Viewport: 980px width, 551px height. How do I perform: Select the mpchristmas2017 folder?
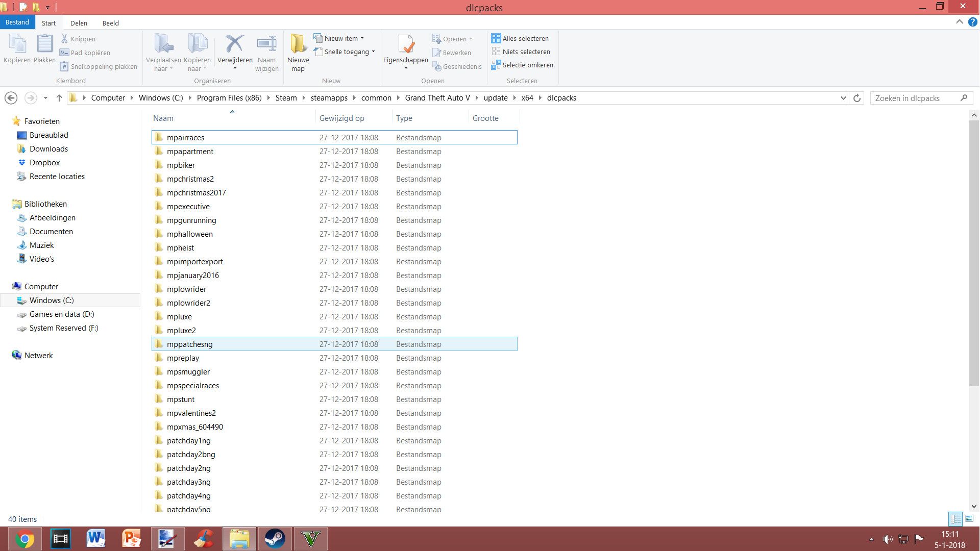(334, 192)
